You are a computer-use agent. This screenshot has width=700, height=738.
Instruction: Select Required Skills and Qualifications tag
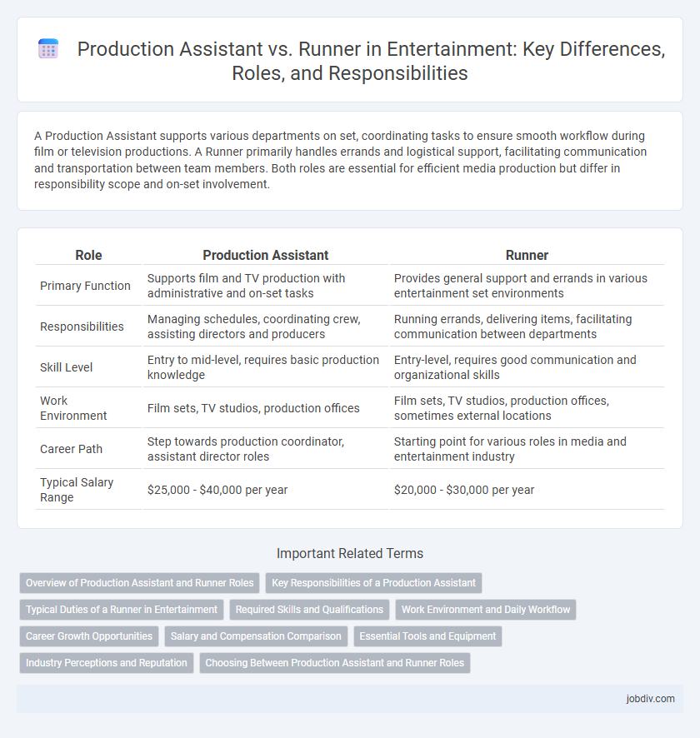pos(309,610)
